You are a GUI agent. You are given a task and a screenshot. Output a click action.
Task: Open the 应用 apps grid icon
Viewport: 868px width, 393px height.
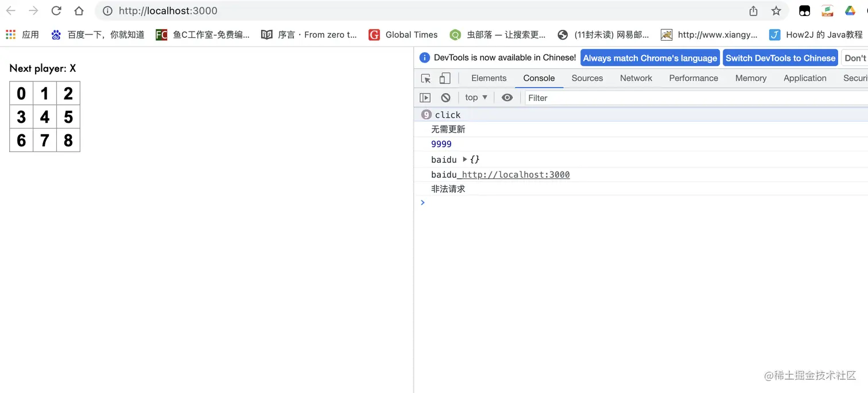(10, 34)
